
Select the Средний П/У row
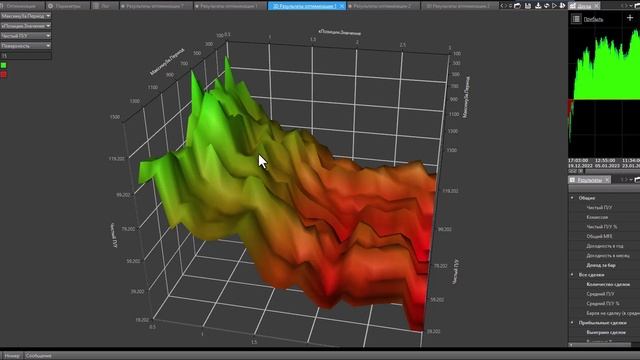(604, 294)
